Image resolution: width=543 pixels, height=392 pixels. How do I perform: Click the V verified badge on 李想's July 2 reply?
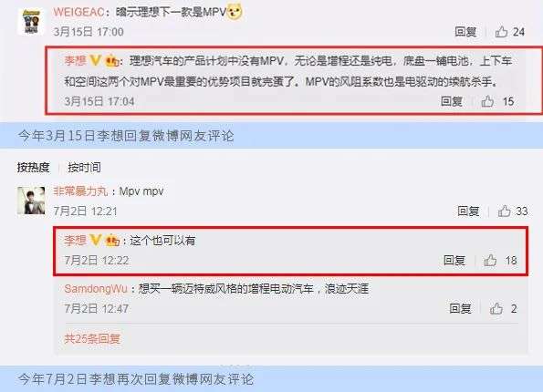click(x=95, y=240)
